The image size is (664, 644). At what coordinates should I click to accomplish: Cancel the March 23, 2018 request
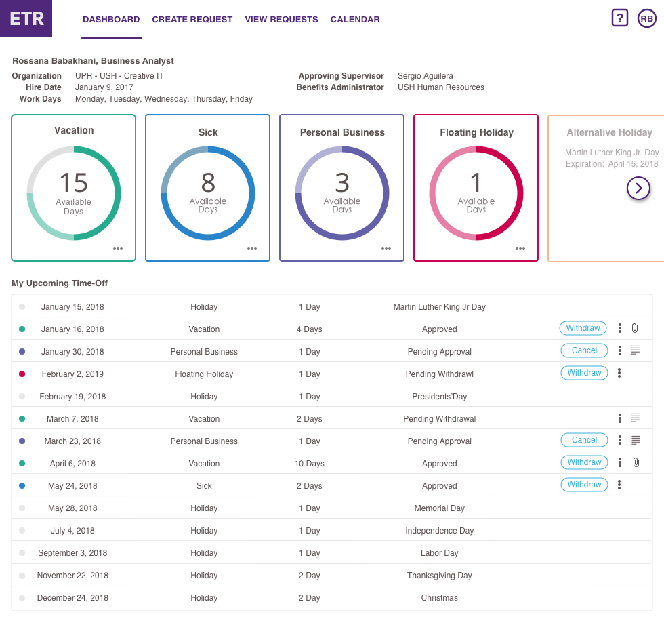point(584,440)
